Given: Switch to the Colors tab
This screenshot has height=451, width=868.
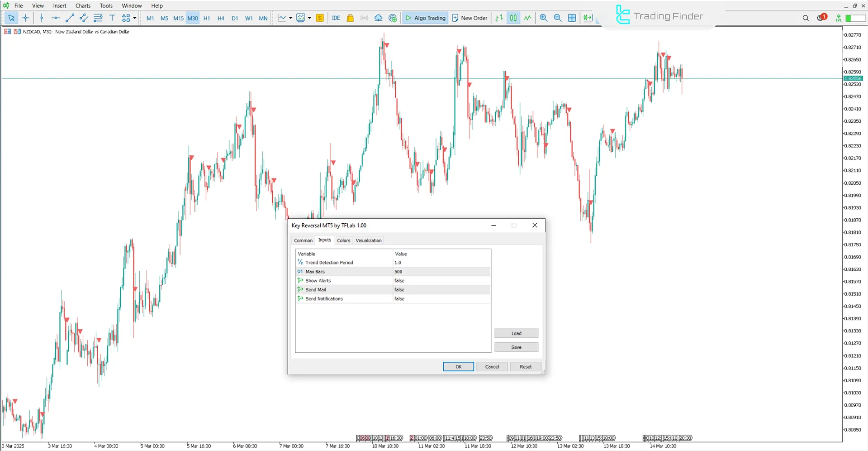Looking at the screenshot, I should (343, 240).
